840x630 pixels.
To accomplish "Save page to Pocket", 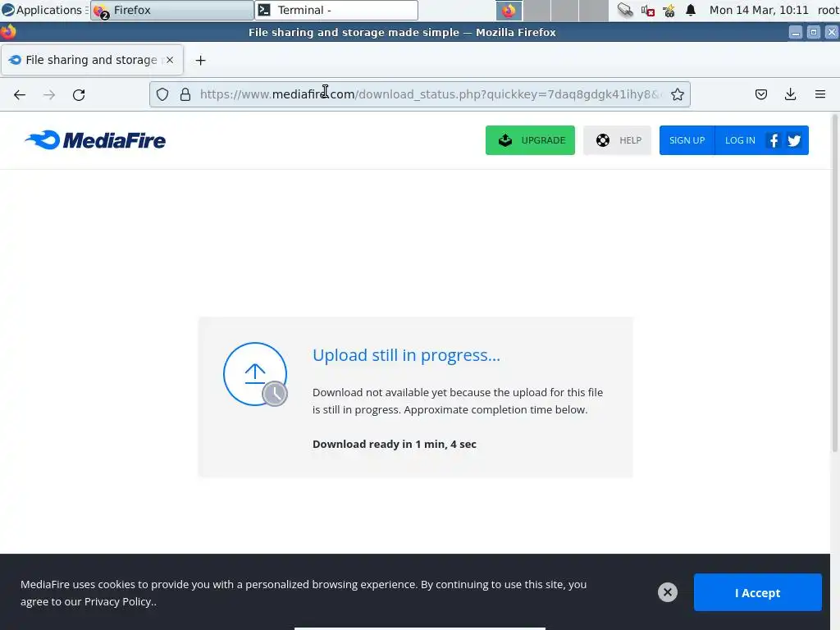I will pos(760,94).
